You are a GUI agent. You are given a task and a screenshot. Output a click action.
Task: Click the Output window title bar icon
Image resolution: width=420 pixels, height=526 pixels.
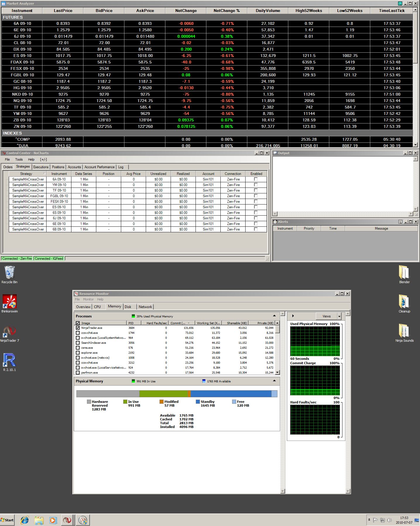pyautogui.click(x=275, y=153)
